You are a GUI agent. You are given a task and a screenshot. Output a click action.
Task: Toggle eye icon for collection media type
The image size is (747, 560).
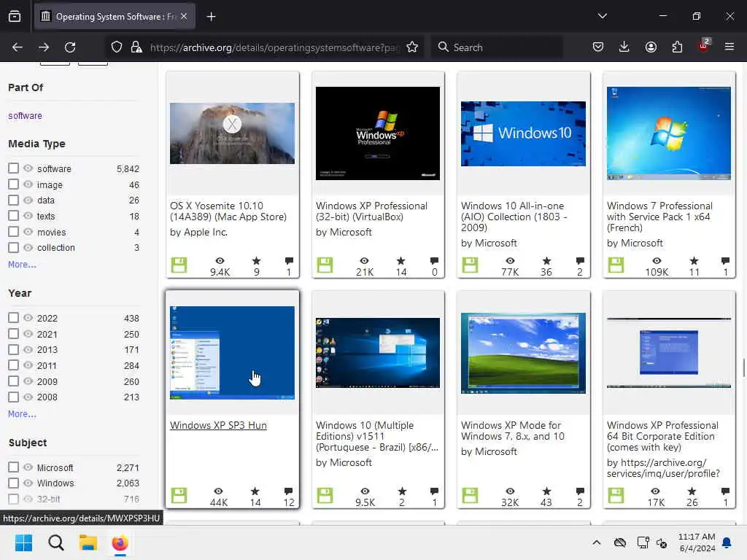tap(28, 248)
